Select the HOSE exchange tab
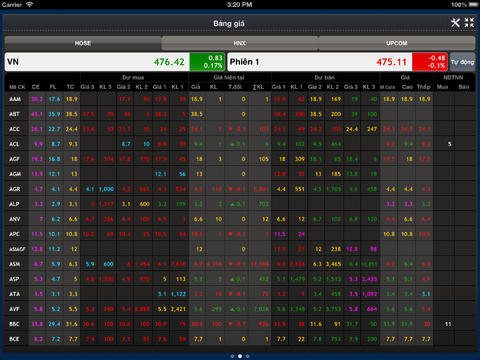Viewport: 480px width, 360px height. pyautogui.click(x=83, y=43)
